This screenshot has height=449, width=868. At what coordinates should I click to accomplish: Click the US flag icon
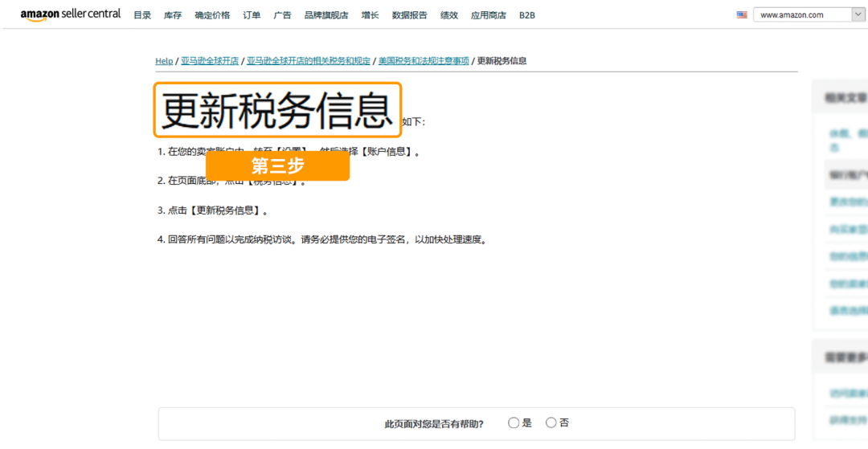pos(742,14)
